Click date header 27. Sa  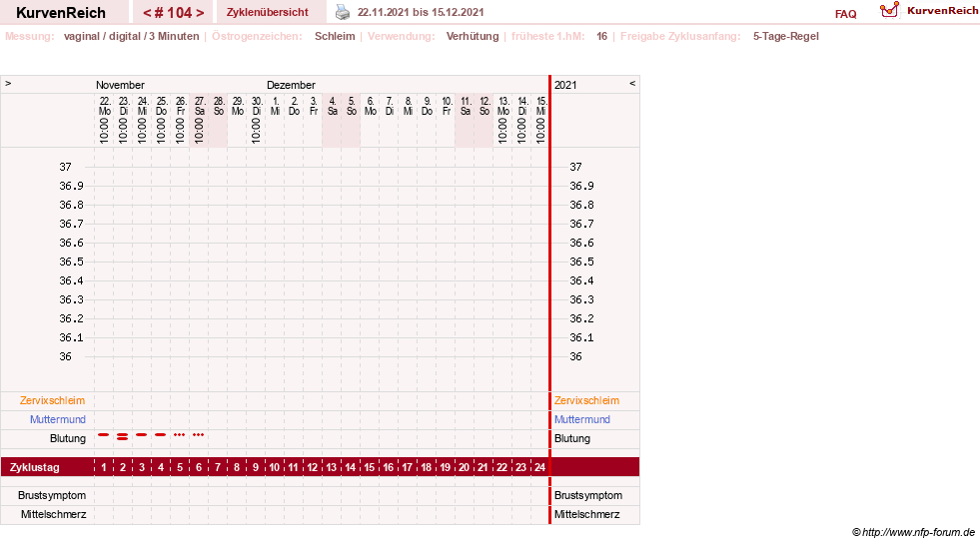pos(200,106)
